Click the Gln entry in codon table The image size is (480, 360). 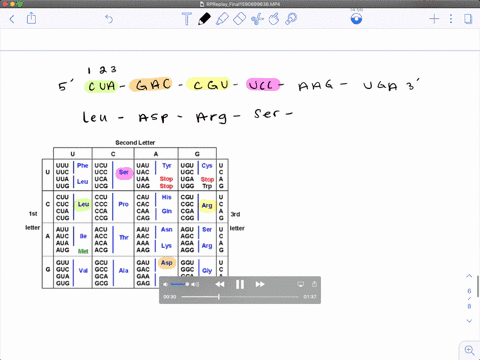[x=167, y=211]
